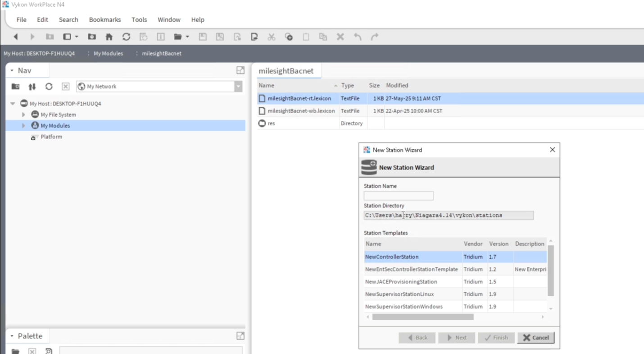Click the Save All icon in the toolbar
Screen dimensions: 644x354
tap(220, 37)
